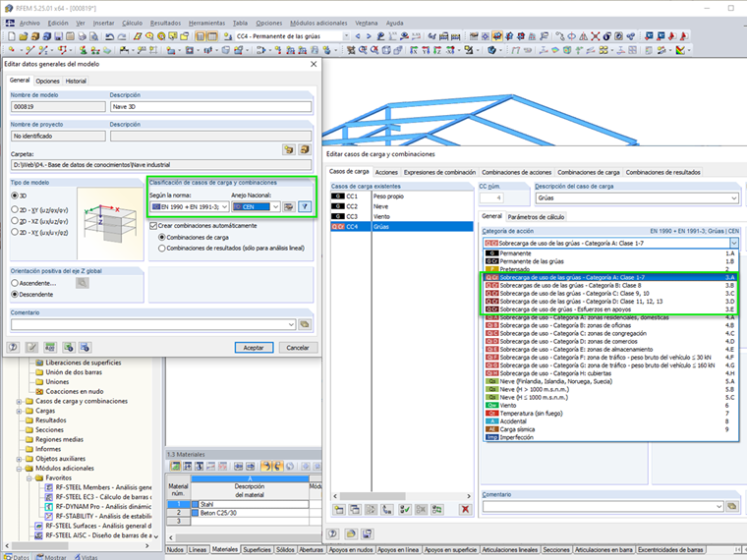Switch to the Historial tab

[76, 81]
